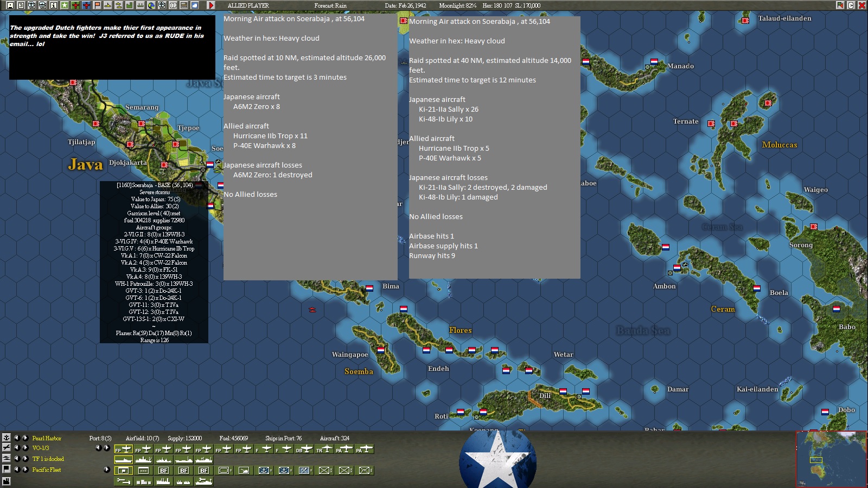Screen dimensions: 868x488
Task: Click the anchor icon beside Pearl Harbor row
Action: click(x=7, y=438)
